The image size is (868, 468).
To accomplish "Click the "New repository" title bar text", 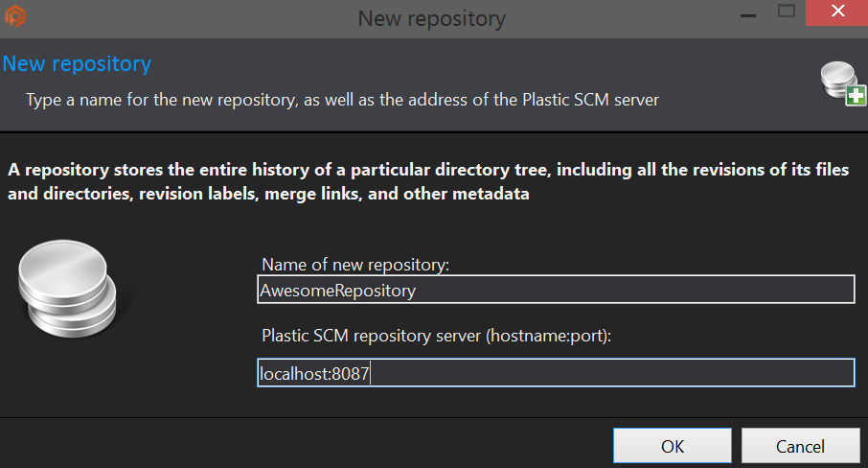I will [431, 19].
